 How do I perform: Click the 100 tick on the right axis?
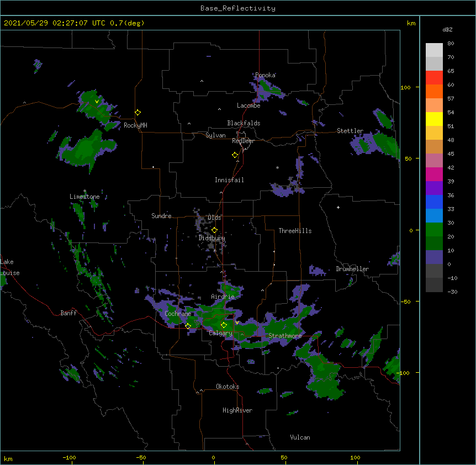405,88
